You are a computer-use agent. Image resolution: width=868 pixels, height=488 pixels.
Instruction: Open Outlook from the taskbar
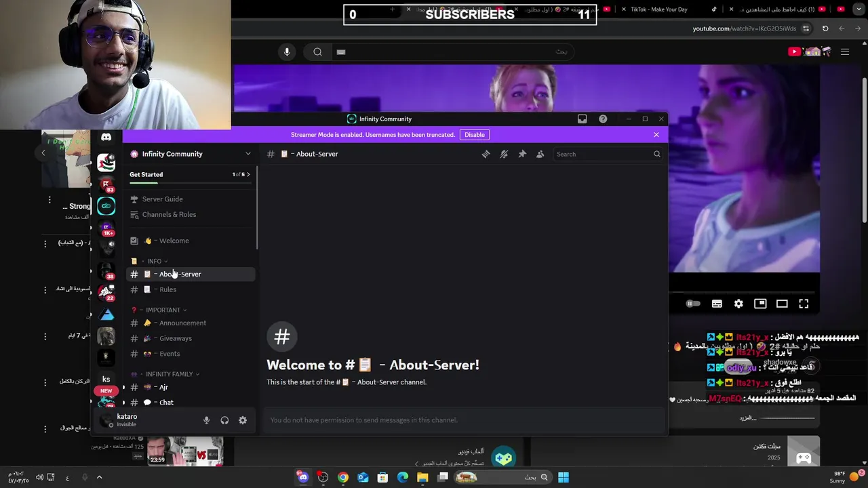tap(363, 477)
